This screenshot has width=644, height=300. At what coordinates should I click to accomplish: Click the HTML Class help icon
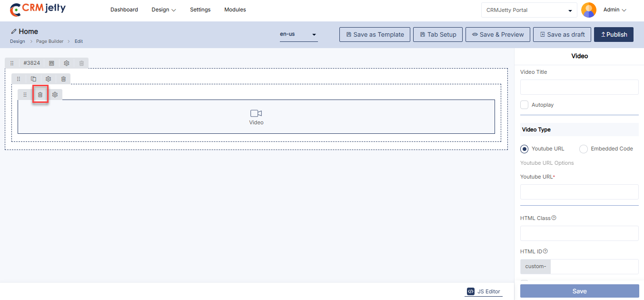(554, 218)
